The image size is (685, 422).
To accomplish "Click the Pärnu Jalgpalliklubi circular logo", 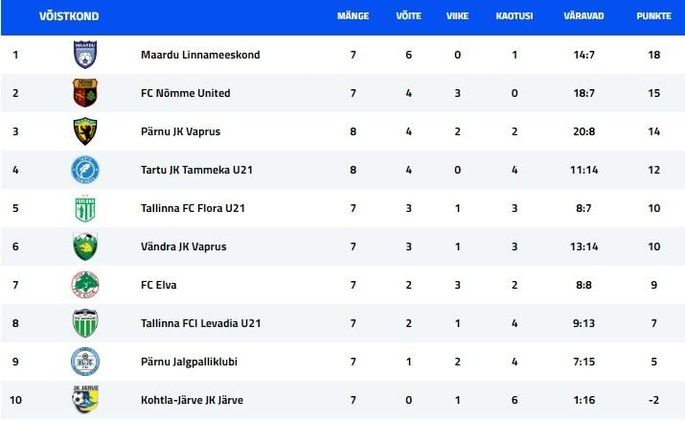I will [x=85, y=362].
